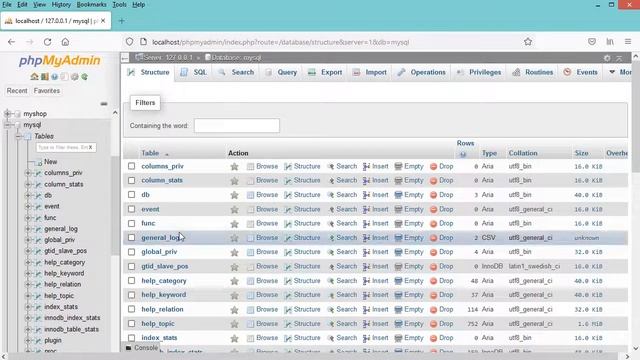The image size is (640, 360).
Task: Click site shield tracking protection icon
Action: click(129, 42)
